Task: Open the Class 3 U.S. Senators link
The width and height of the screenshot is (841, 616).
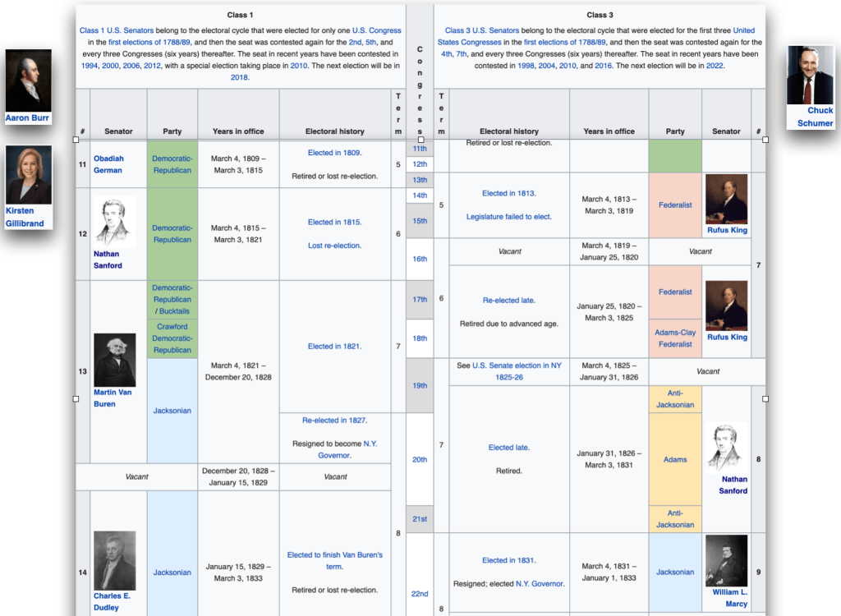Action: (x=482, y=30)
